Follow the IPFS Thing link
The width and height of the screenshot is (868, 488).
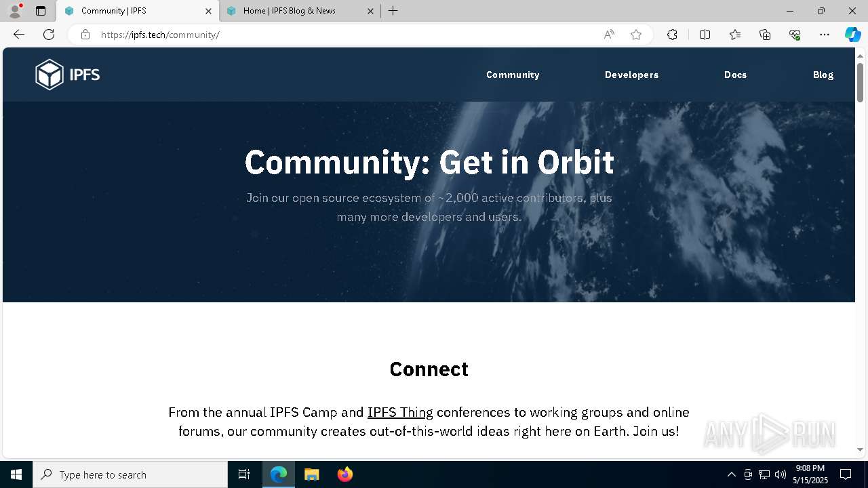coord(400,412)
